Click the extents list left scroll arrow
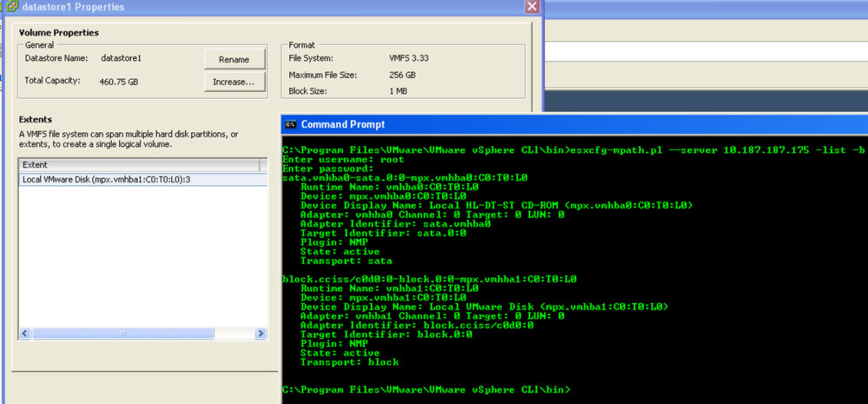 click(25, 334)
